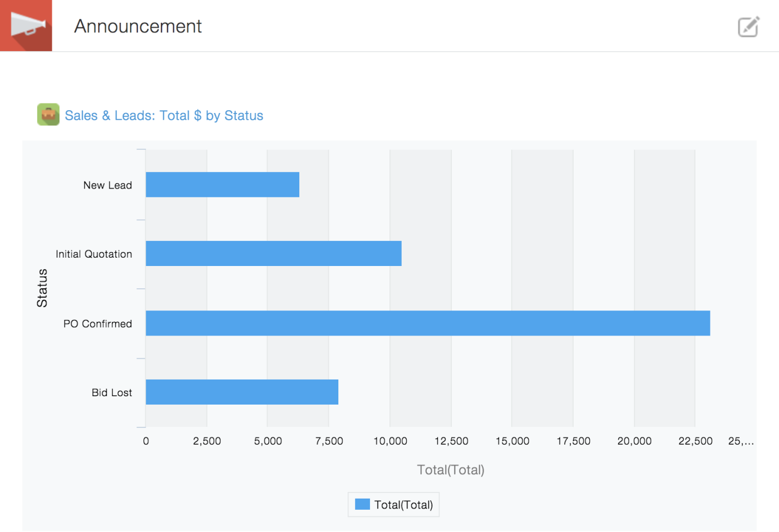
Task: Click the red megaphone Announcement icon
Action: [x=26, y=26]
